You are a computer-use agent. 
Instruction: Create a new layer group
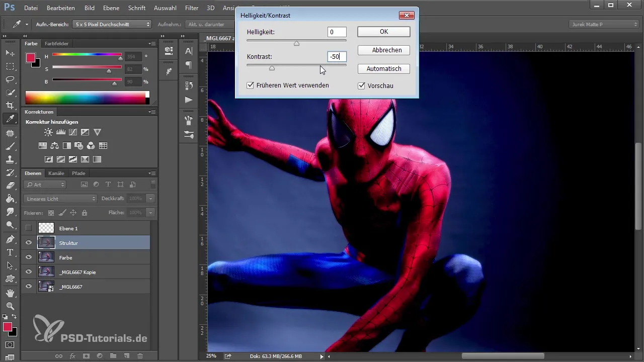coord(113,356)
